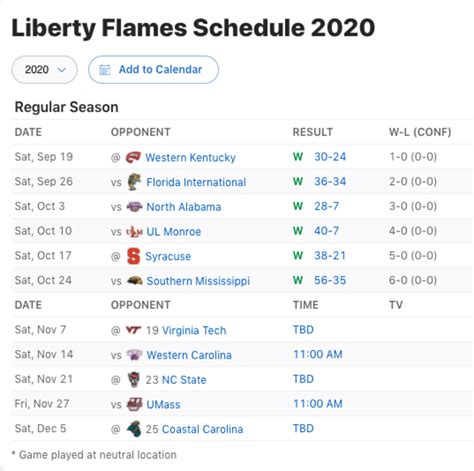Click the UMass 11:00 AM game time

pyautogui.click(x=318, y=404)
